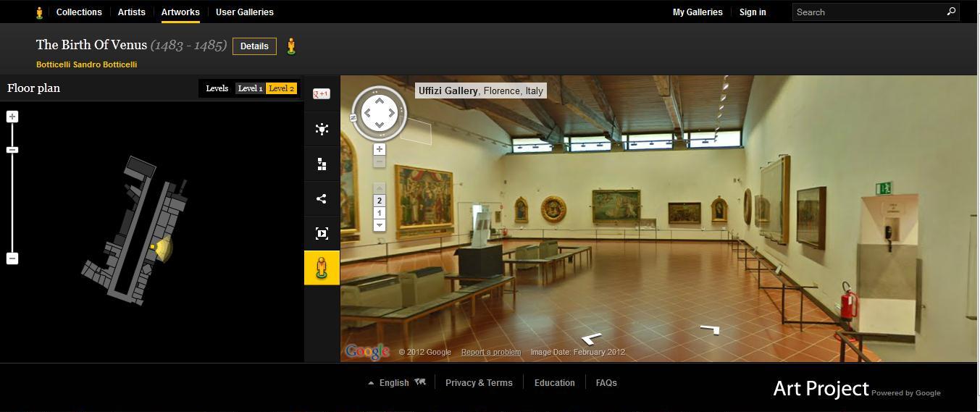
Task: Click the pegman icon next to Details
Action: (291, 46)
